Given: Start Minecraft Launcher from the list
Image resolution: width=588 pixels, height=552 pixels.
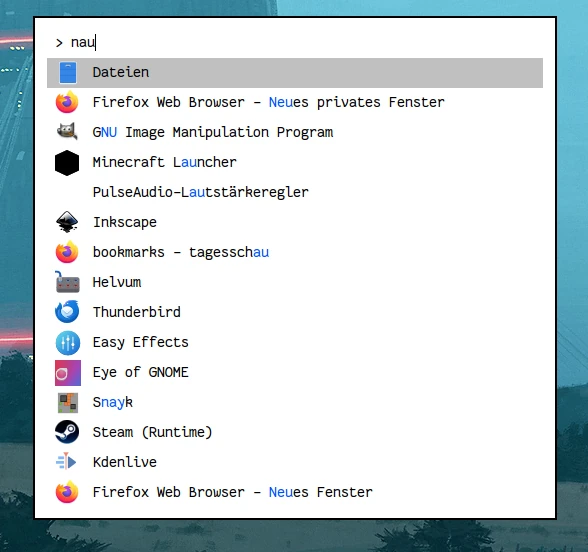Looking at the screenshot, I should 295,162.
